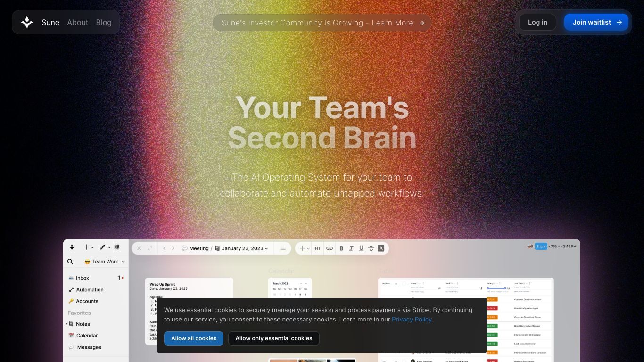
Task: Click the Filter by Name input field
Action: click(x=423, y=288)
